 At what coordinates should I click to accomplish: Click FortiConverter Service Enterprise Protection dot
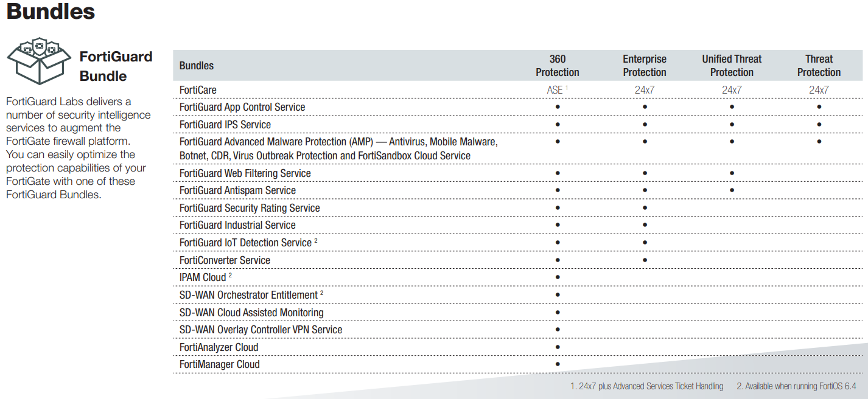click(x=645, y=260)
